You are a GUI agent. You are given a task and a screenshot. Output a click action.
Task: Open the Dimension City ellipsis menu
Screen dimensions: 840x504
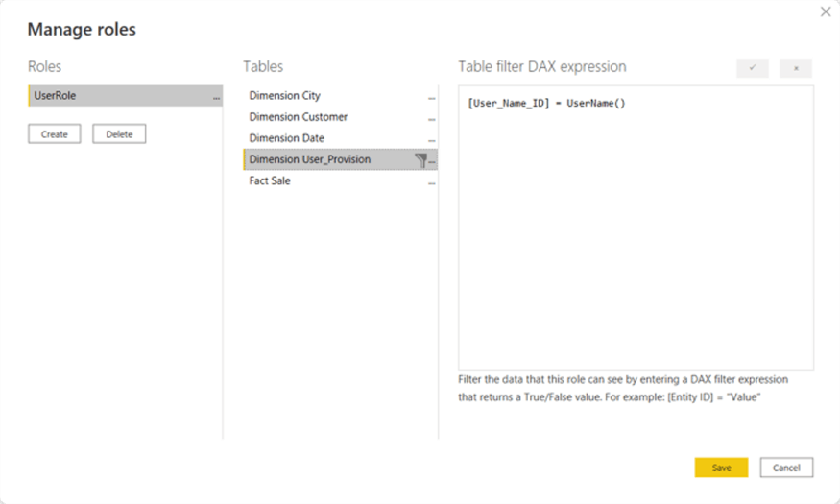coord(432,97)
